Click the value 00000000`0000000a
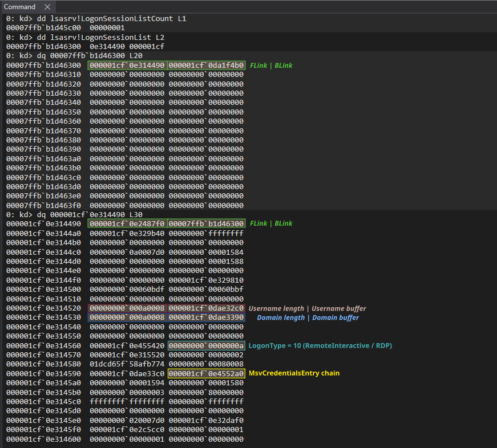Screen dimensions: 497x448 click(206, 346)
